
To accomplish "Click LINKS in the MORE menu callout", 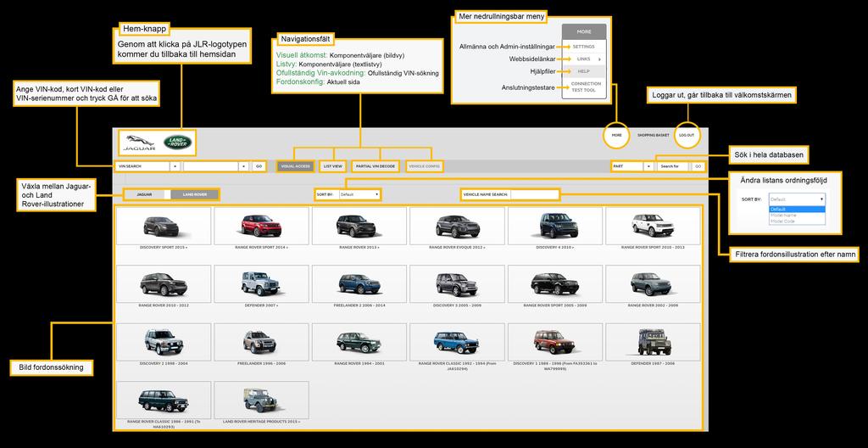I will [584, 59].
